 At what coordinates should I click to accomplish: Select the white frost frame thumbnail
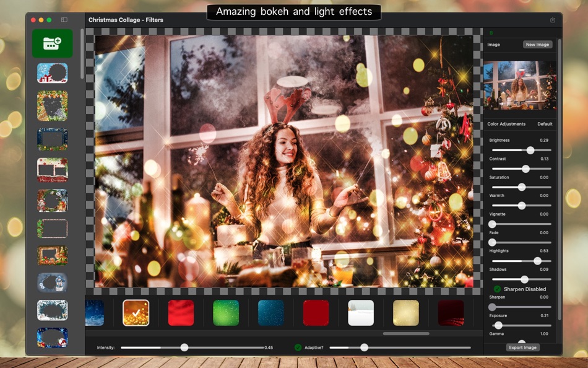53,310
